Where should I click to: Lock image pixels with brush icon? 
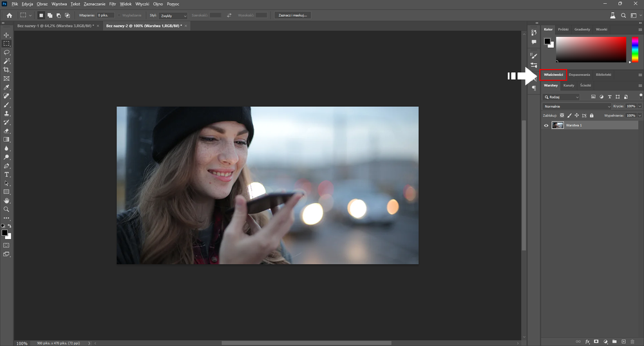pos(569,115)
